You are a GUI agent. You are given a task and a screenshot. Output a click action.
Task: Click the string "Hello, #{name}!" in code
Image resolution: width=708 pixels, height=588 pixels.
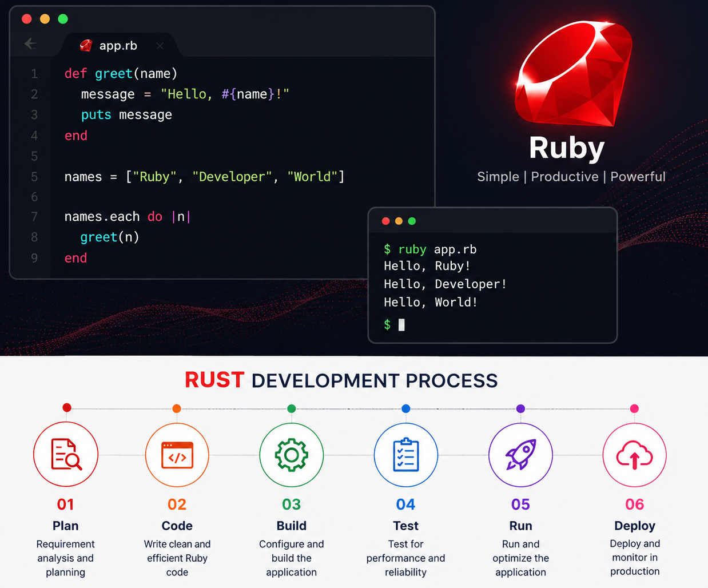225,94
